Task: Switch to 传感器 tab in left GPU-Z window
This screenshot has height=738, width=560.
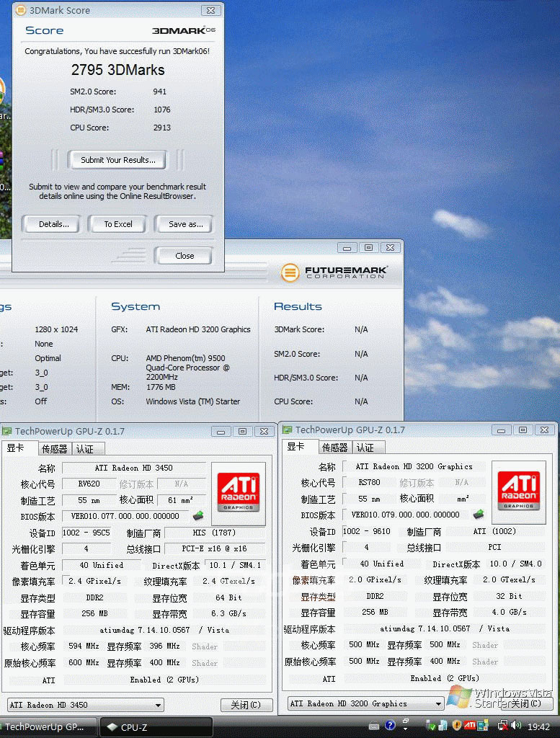Action: click(53, 449)
